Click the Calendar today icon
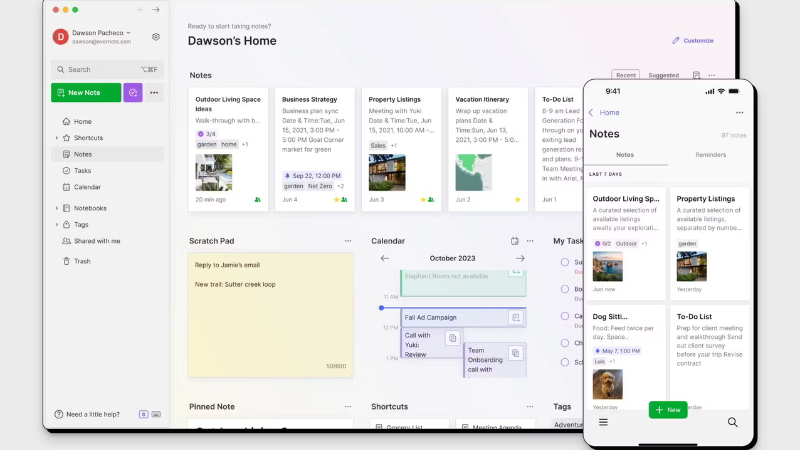This screenshot has height=450, width=800. point(515,241)
